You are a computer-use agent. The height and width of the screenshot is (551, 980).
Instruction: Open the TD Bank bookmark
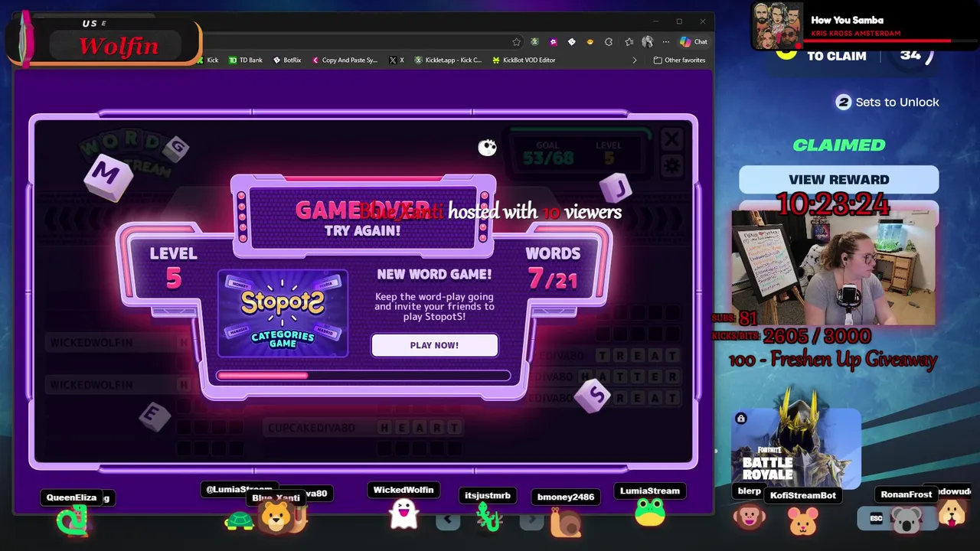click(x=246, y=60)
